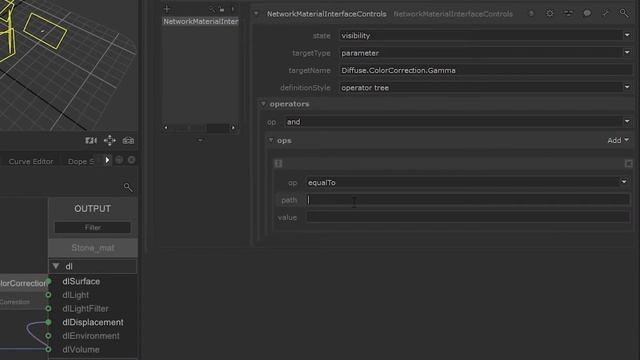640x360 pixels.
Task: Click the round minus icon beside tab strip
Action: pyautogui.click(x=119, y=160)
